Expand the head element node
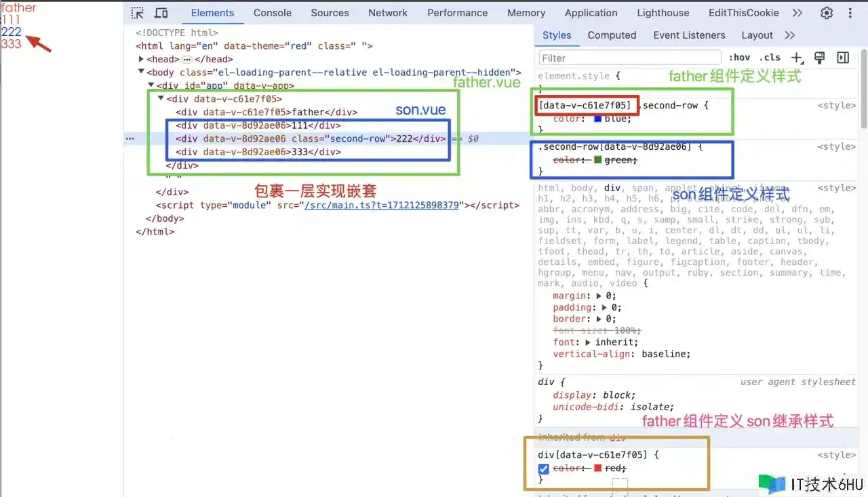The height and width of the screenshot is (497, 868). pos(141,59)
